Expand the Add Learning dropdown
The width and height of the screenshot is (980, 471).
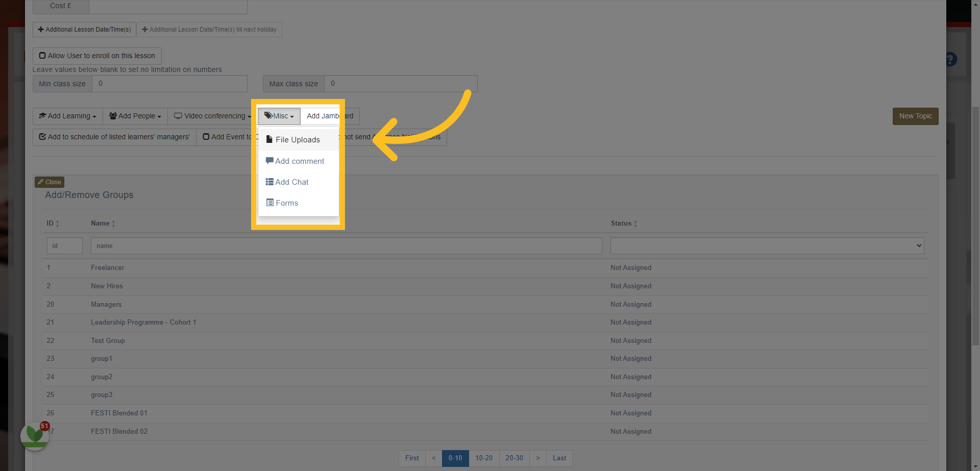click(x=68, y=116)
